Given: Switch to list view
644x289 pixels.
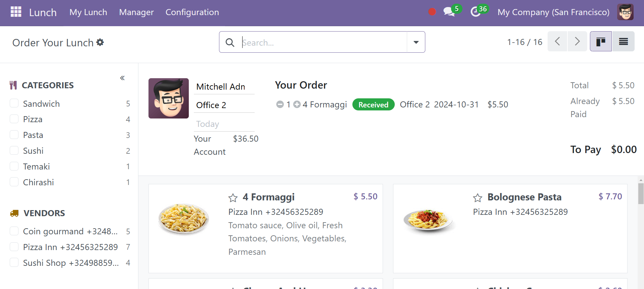Looking at the screenshot, I should (x=623, y=42).
